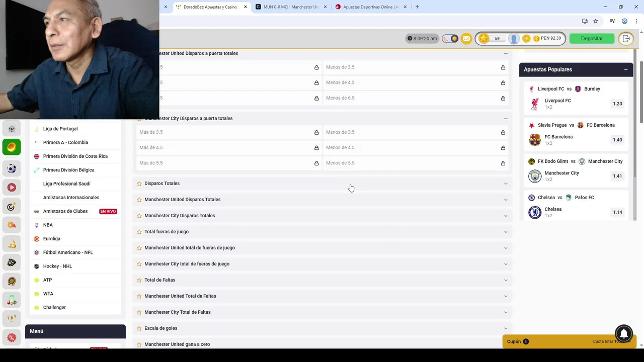Open the user profile avatar icon

[514, 39]
